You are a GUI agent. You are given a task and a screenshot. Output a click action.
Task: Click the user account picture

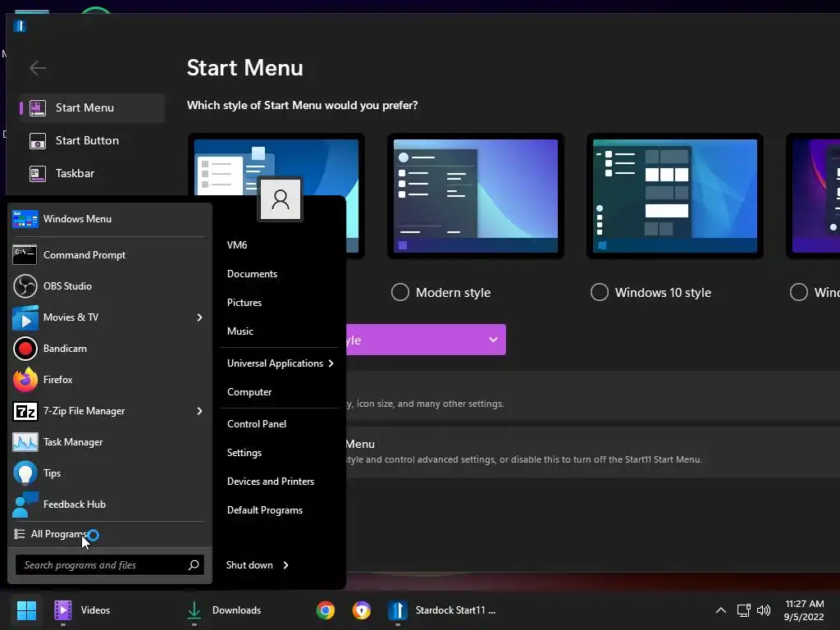[x=281, y=199]
